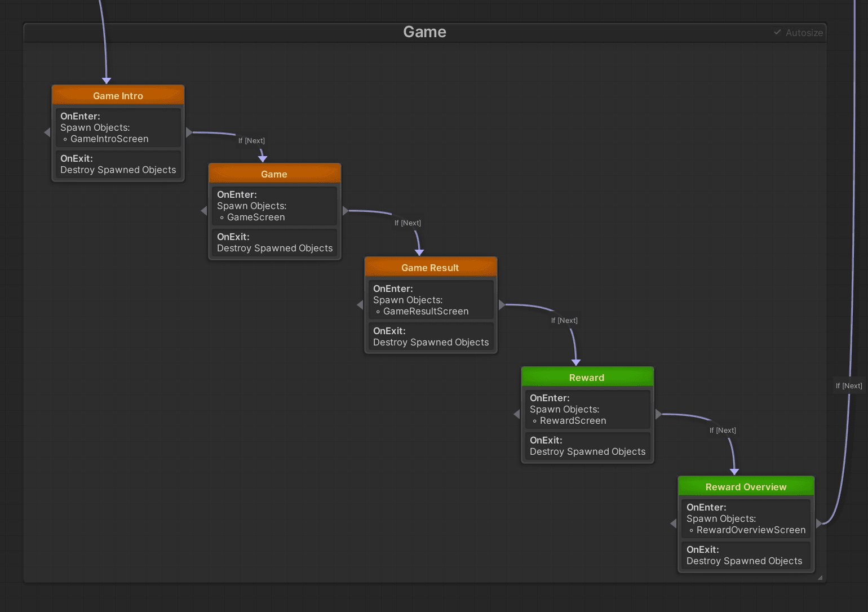Click OnExit section of Game Result node
Viewport: 868px width, 612px height.
point(431,336)
